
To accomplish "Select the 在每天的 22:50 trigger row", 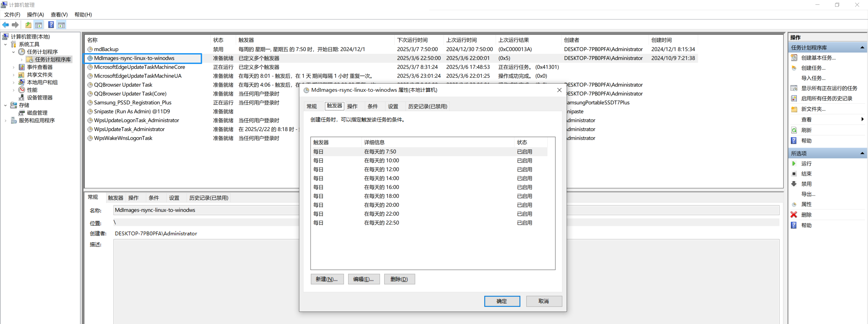I will click(429, 223).
